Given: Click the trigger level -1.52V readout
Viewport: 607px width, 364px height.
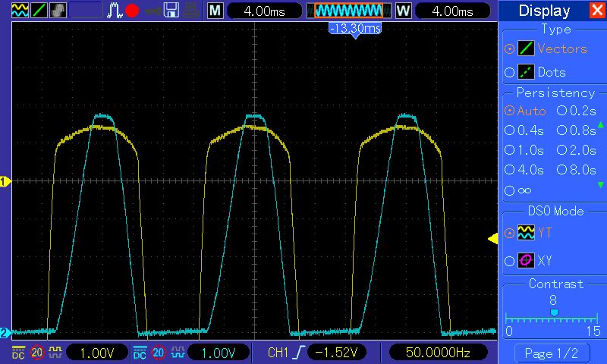Looking at the screenshot, I should pos(337,353).
